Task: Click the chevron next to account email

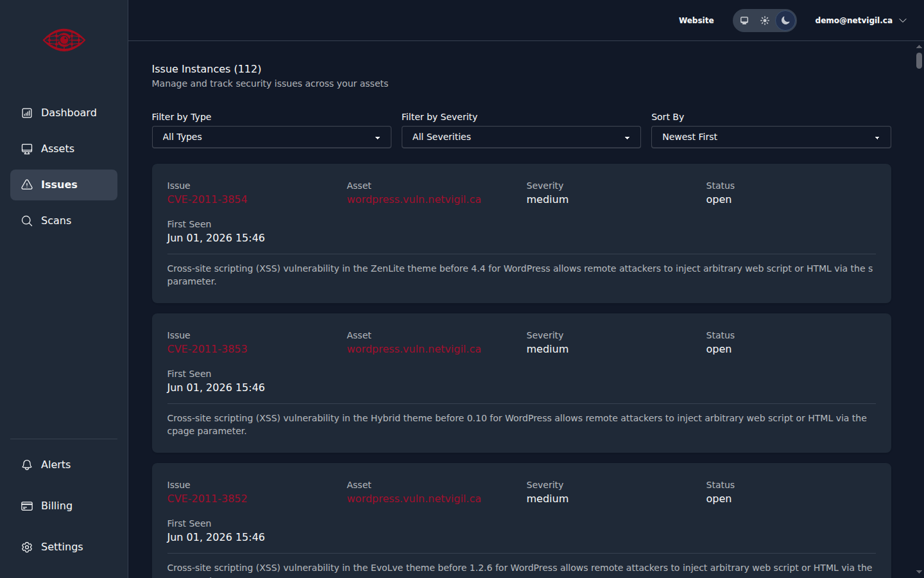Action: (x=903, y=21)
